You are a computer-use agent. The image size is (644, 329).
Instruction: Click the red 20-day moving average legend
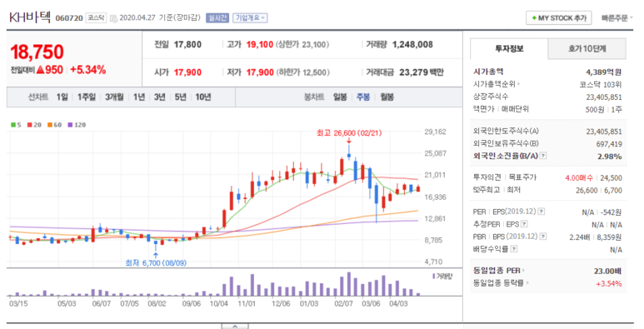pos(34,125)
